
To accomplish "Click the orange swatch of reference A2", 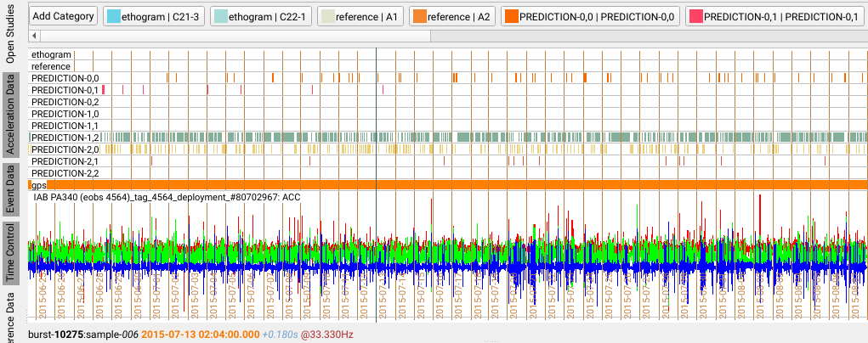I will click(418, 17).
